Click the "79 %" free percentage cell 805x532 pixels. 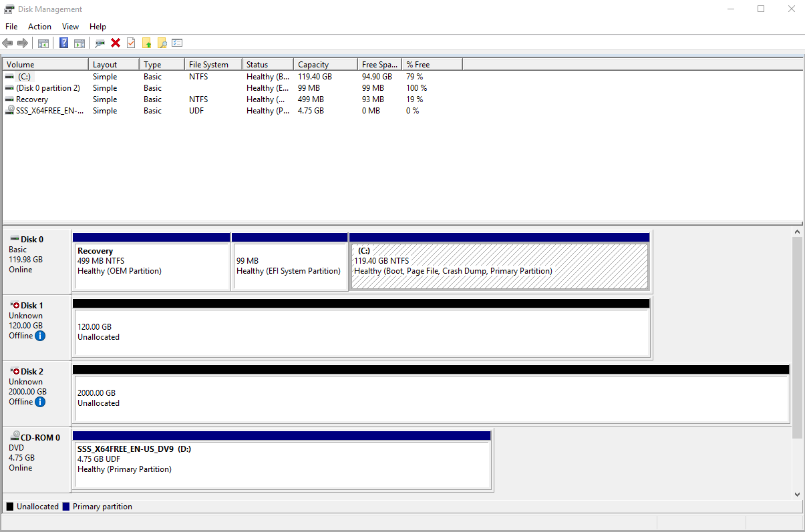414,77
